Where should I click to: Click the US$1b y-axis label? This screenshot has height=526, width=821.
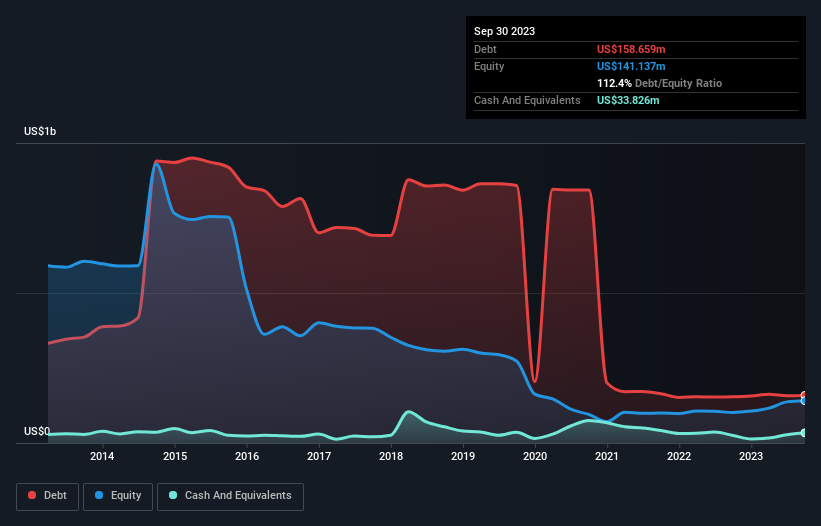pyautogui.click(x=40, y=131)
